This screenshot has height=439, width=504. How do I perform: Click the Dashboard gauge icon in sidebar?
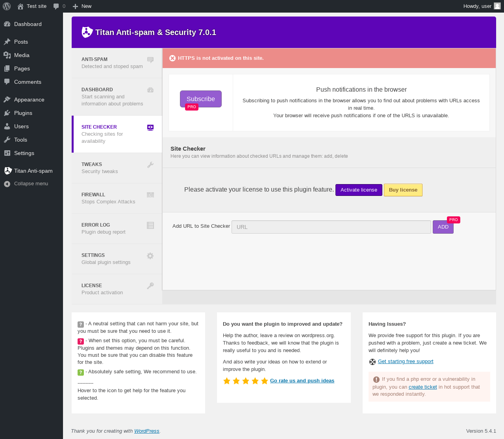7,24
